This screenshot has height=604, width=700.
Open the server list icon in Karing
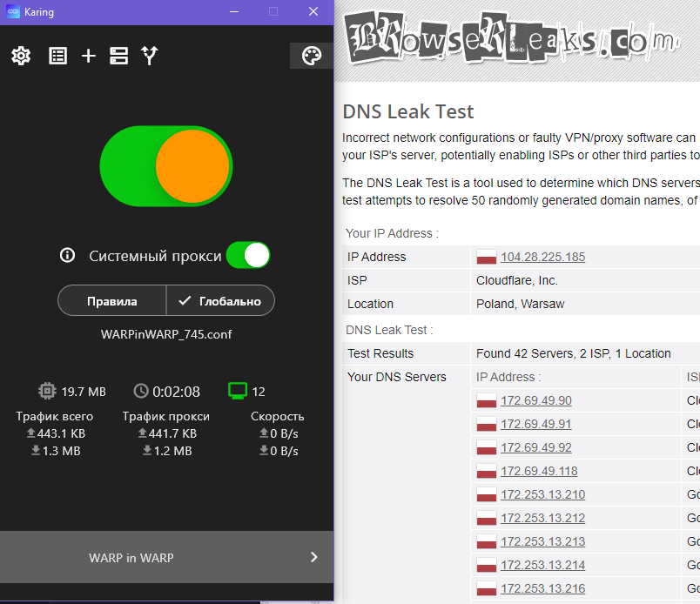pyautogui.click(x=118, y=56)
